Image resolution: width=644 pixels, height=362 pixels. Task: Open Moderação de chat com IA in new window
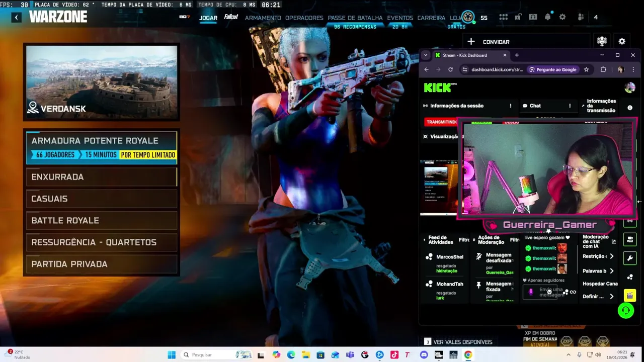613,241
